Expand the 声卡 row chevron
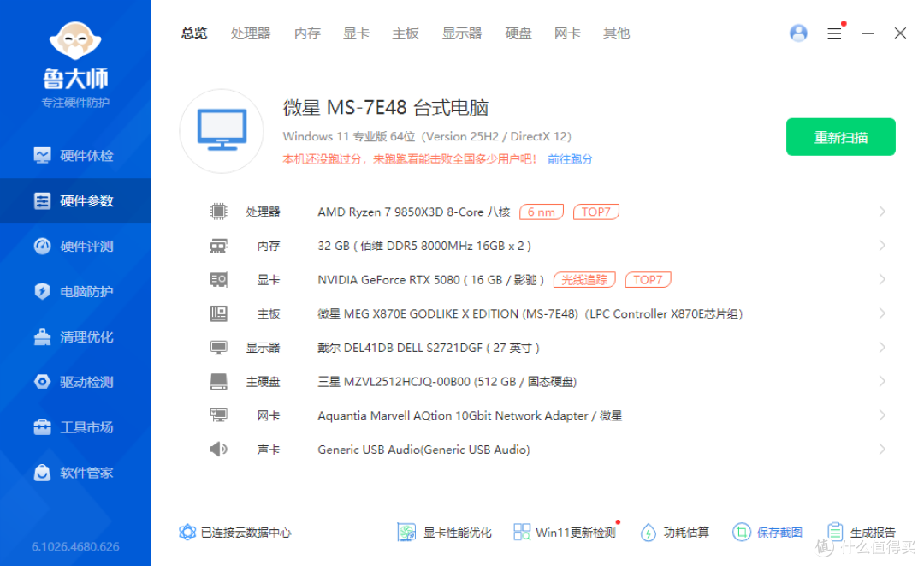This screenshot has width=924, height=566. pos(882,450)
